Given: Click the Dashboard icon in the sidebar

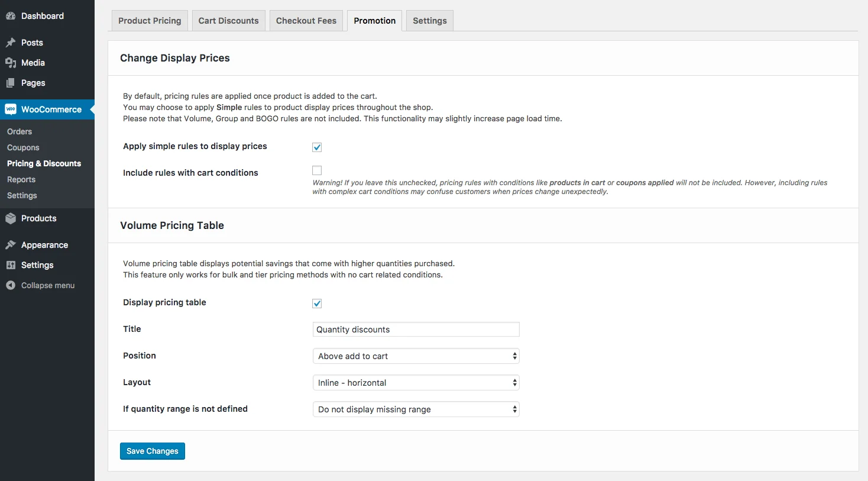Looking at the screenshot, I should tap(11, 15).
